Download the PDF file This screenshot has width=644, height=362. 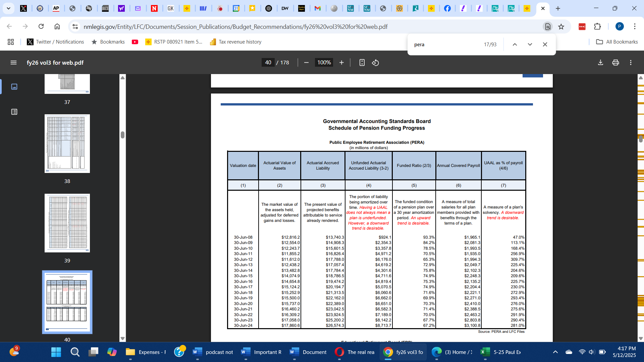(x=600, y=63)
